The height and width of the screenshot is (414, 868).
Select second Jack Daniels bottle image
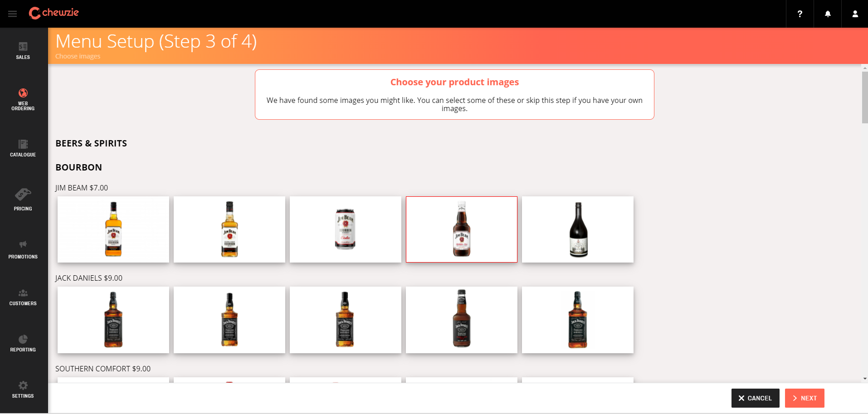[229, 320]
